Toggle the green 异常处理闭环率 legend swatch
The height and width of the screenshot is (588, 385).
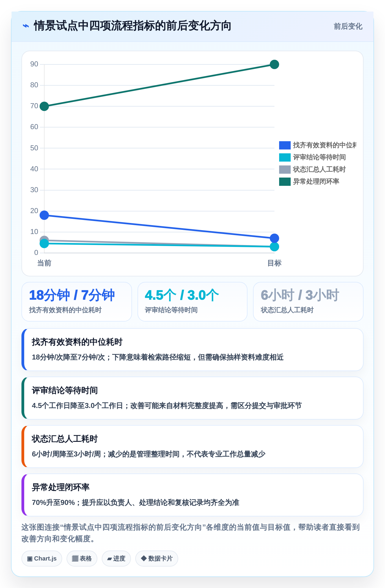pyautogui.click(x=285, y=181)
